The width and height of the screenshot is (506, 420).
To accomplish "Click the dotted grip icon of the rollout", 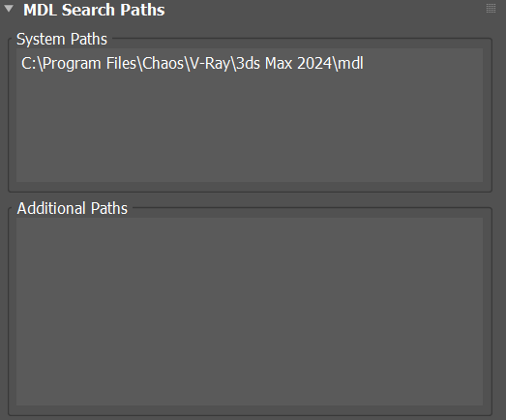I will (491, 9).
